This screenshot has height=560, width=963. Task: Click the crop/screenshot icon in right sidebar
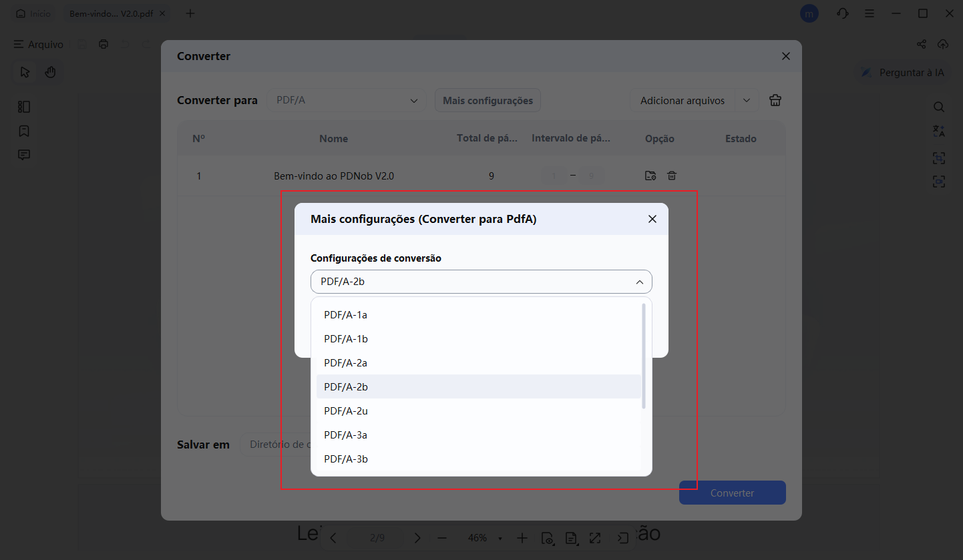click(939, 158)
